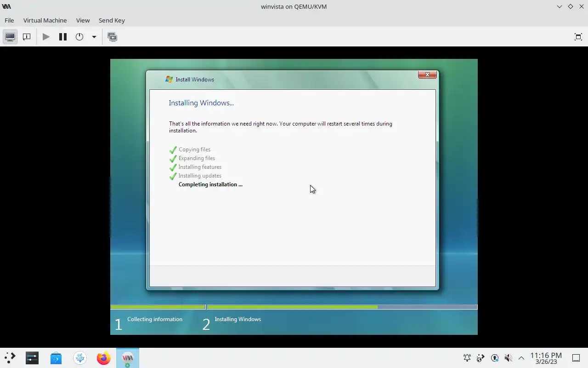The height and width of the screenshot is (368, 588).
Task: Close the winvista QEMU/KVM window
Action: (581, 6)
